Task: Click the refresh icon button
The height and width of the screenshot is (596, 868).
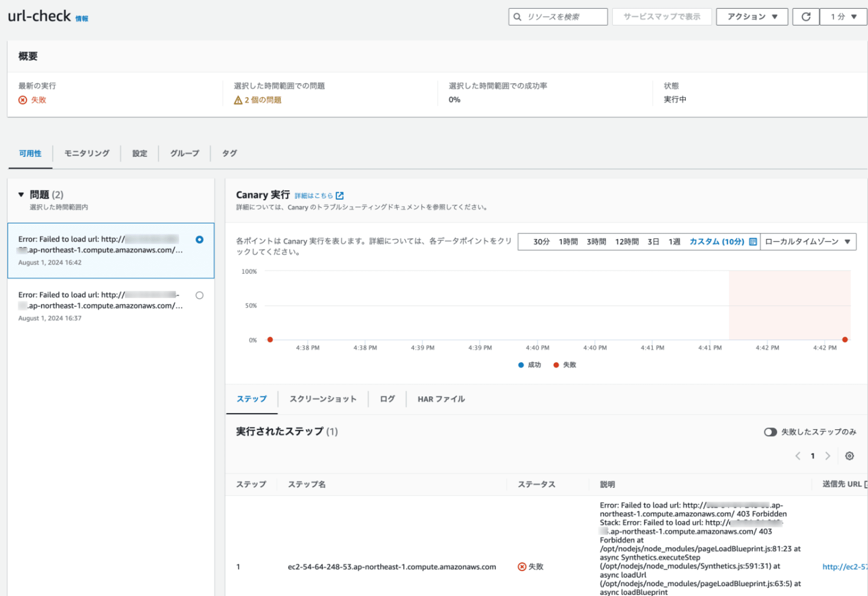Action: (x=806, y=16)
